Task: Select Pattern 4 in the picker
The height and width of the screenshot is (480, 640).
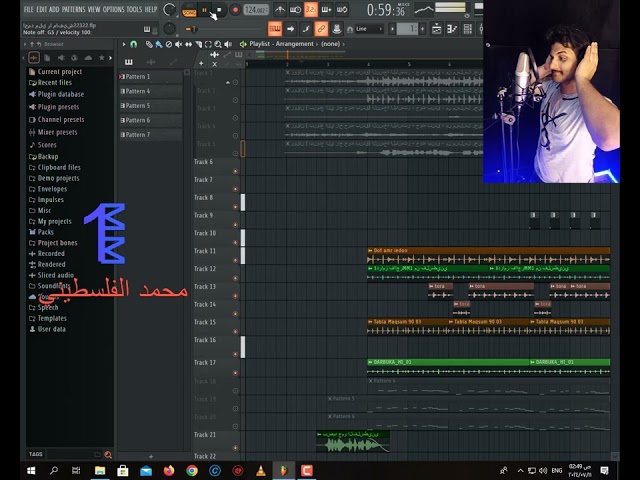Action: click(x=150, y=91)
